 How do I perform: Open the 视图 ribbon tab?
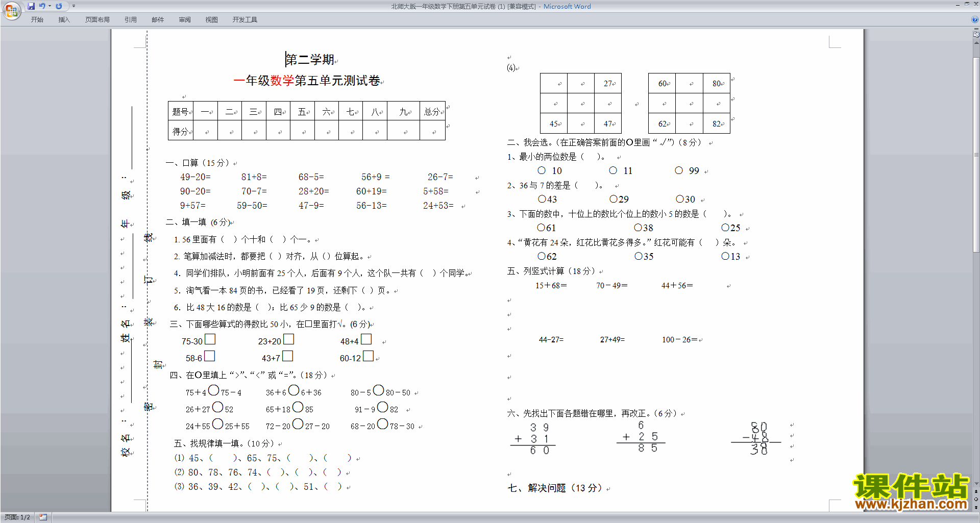tap(211, 19)
